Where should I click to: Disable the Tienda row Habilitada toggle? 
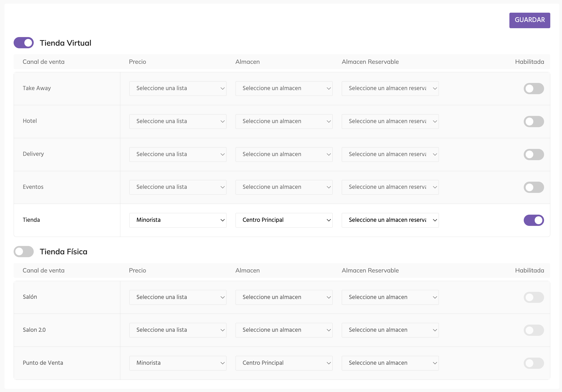coord(534,220)
